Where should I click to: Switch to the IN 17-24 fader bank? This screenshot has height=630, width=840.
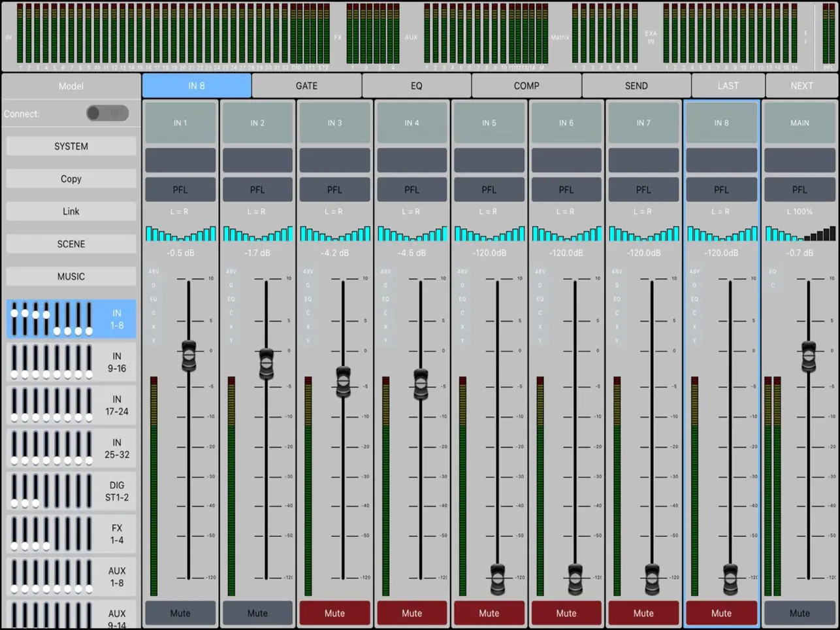[x=71, y=405]
